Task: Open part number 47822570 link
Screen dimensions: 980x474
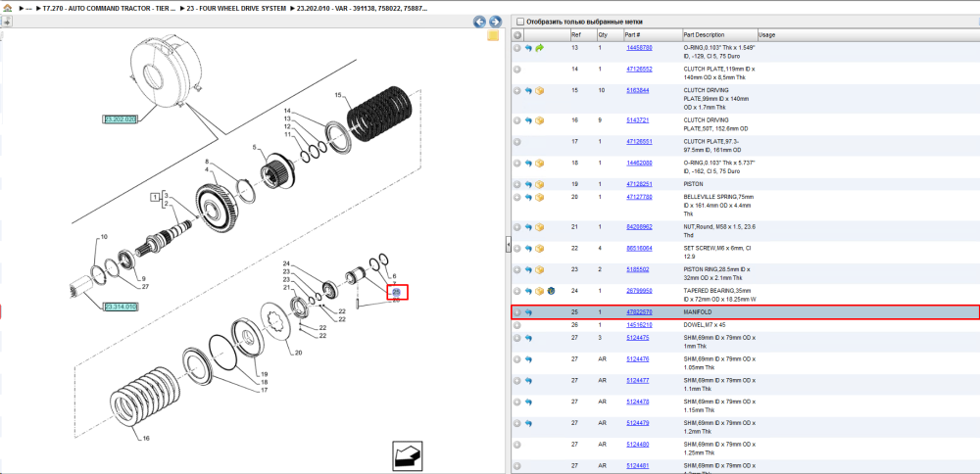Action: (639, 312)
